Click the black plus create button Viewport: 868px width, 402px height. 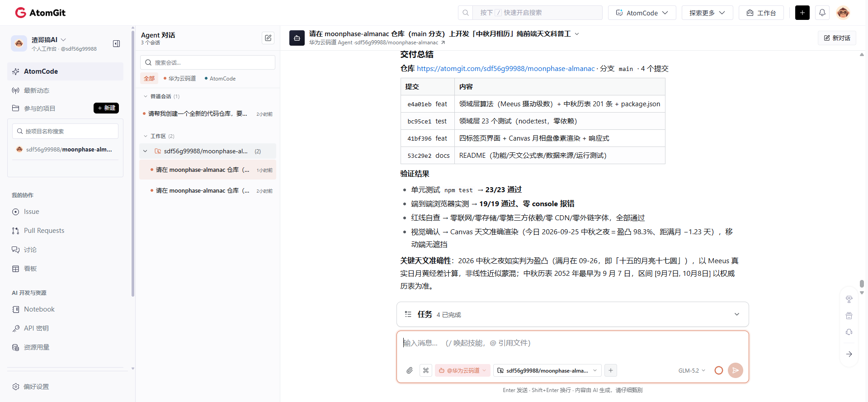coord(802,13)
